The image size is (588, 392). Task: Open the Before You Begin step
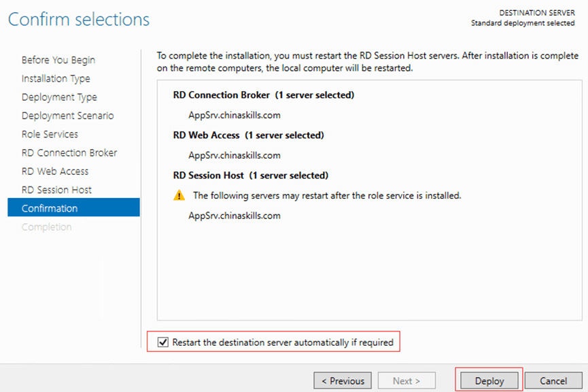[x=58, y=60]
